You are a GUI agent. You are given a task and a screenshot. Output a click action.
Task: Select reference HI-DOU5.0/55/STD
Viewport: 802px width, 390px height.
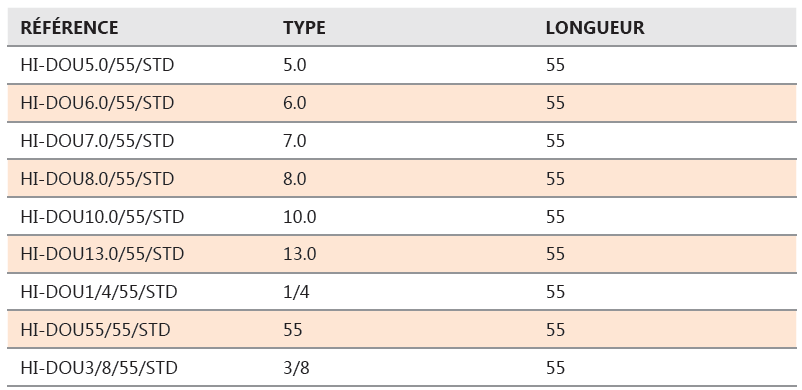point(97,66)
